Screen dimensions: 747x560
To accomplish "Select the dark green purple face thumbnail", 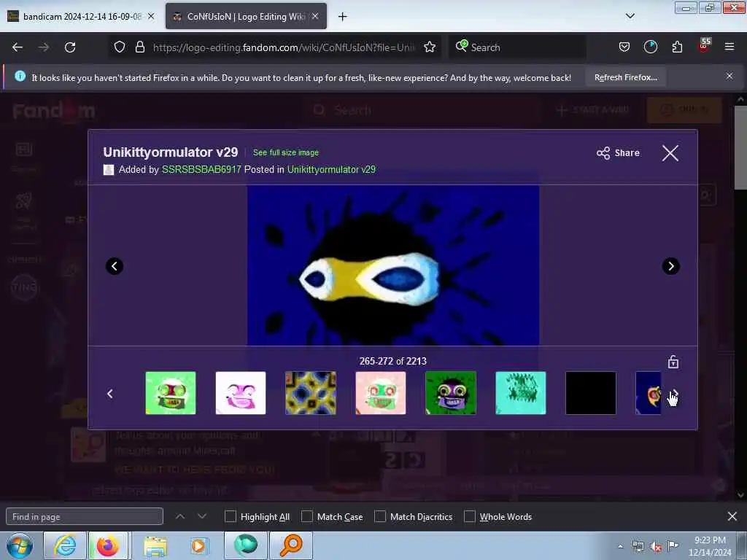I will point(451,393).
